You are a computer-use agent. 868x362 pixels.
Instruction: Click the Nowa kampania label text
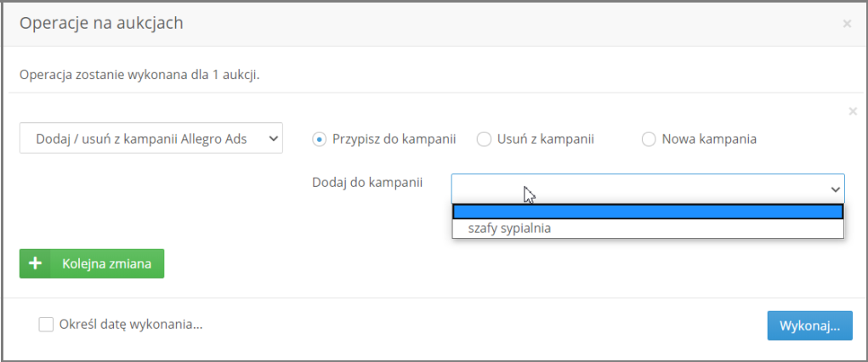[709, 139]
